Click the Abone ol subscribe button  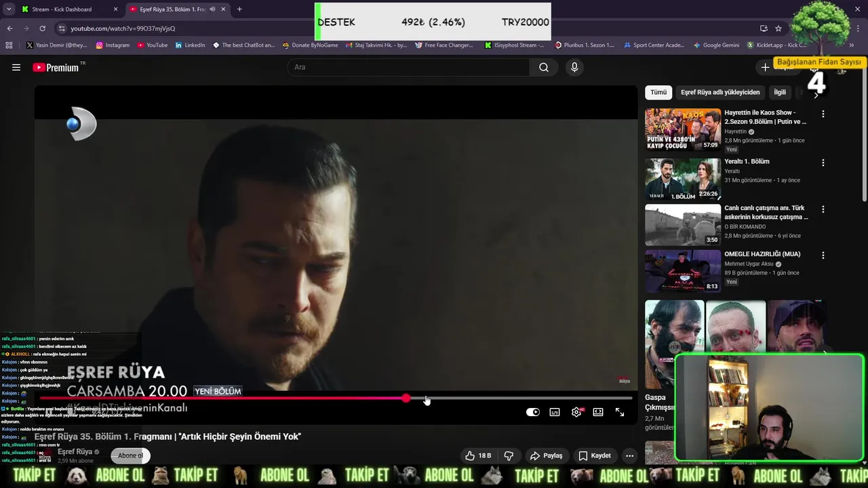click(x=130, y=455)
